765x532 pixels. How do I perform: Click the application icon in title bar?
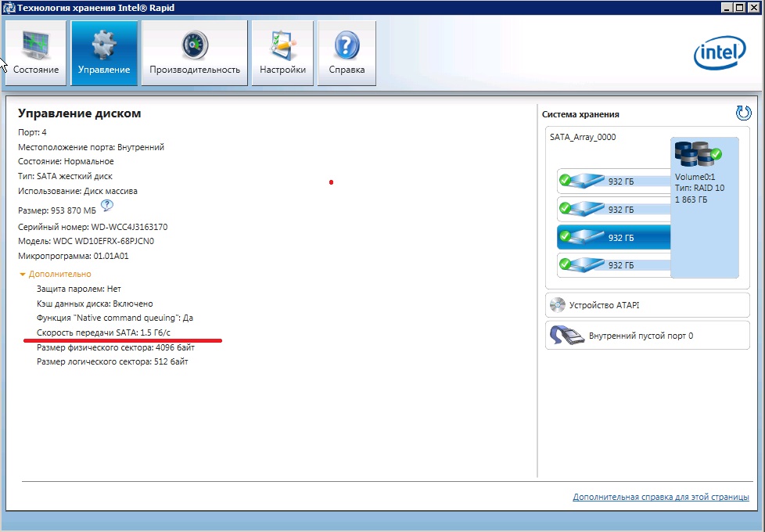[9, 8]
